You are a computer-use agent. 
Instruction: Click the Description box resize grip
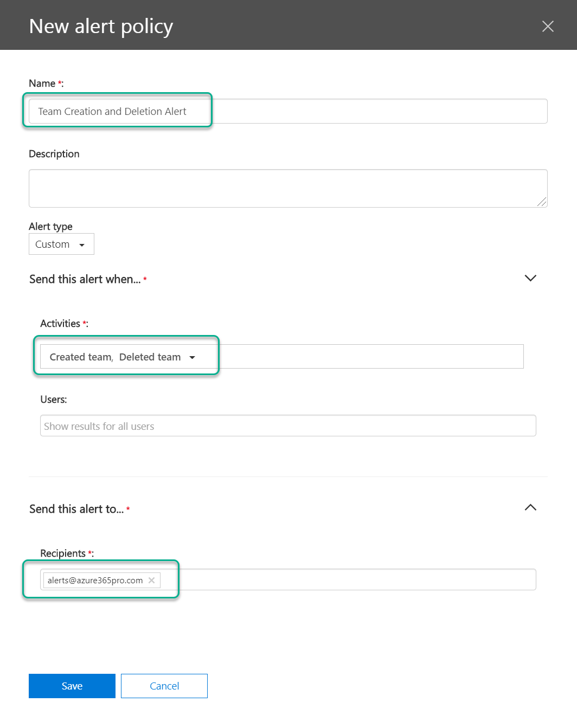click(x=542, y=202)
